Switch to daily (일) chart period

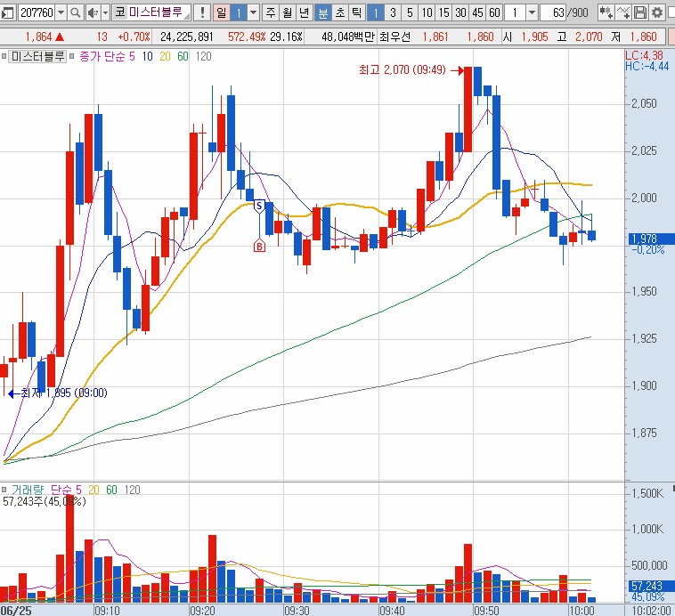click(221, 12)
